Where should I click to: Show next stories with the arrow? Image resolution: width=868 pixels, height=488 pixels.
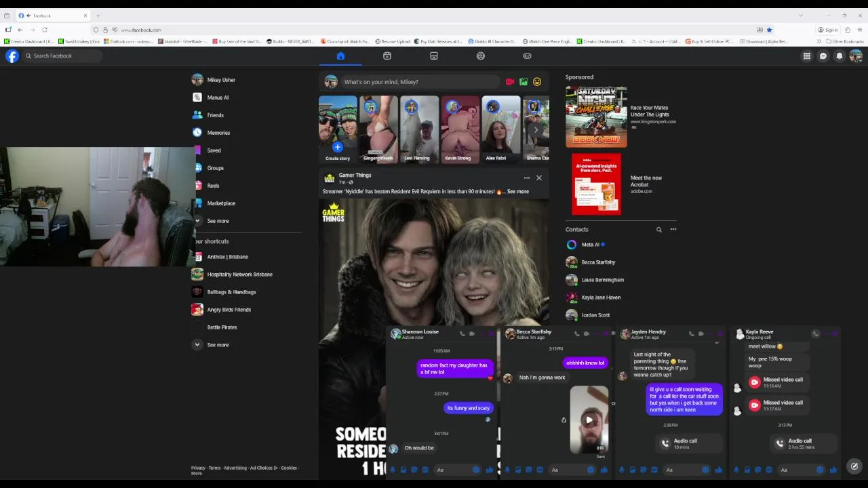[x=536, y=129]
